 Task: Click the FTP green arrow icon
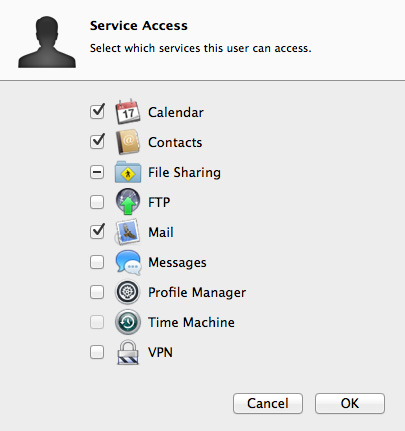click(128, 202)
